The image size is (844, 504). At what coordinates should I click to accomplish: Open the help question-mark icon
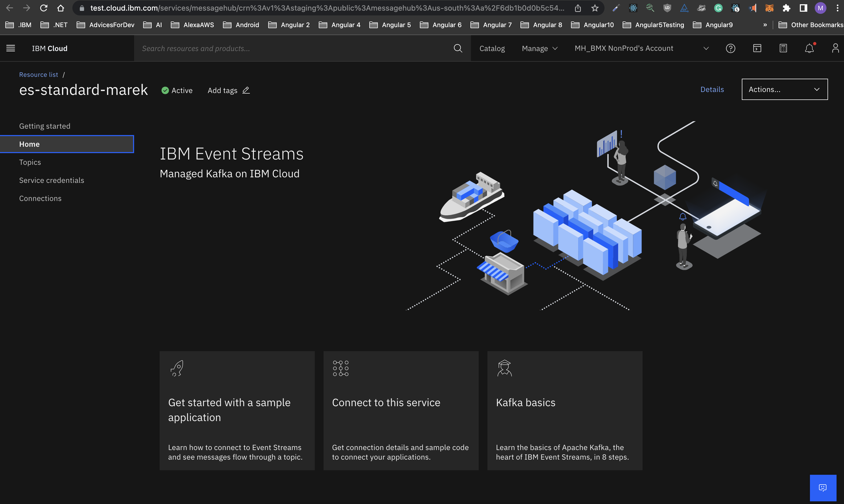(x=730, y=48)
